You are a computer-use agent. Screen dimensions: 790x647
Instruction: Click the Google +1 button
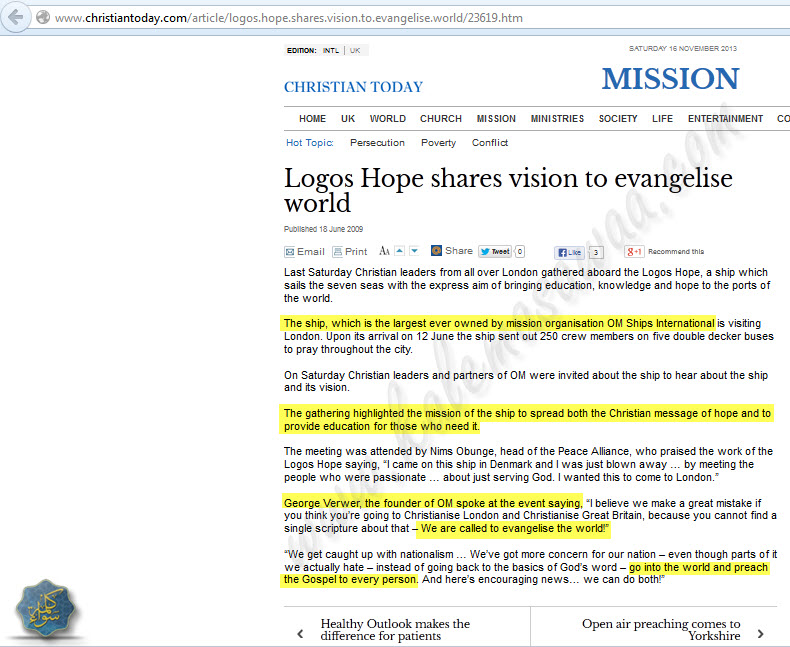pyautogui.click(x=634, y=252)
